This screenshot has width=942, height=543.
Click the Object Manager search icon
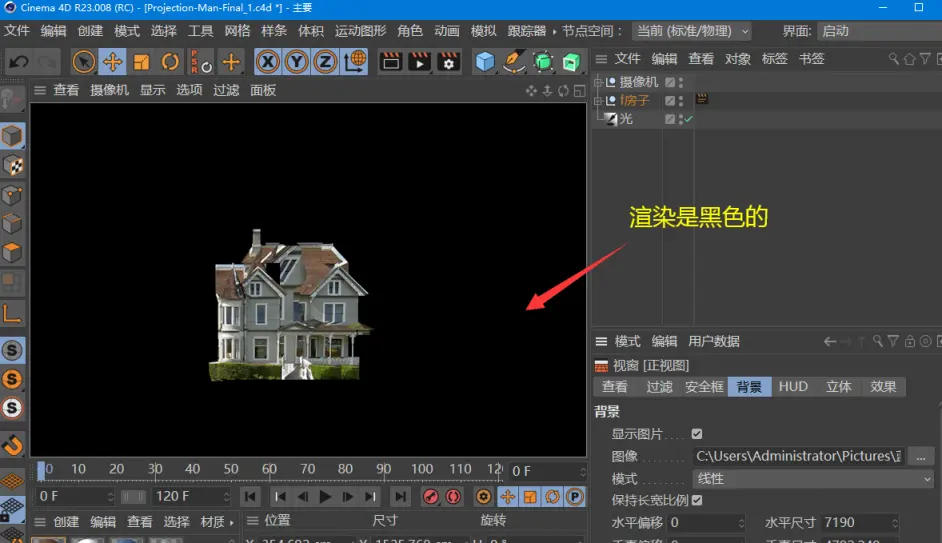[893, 58]
